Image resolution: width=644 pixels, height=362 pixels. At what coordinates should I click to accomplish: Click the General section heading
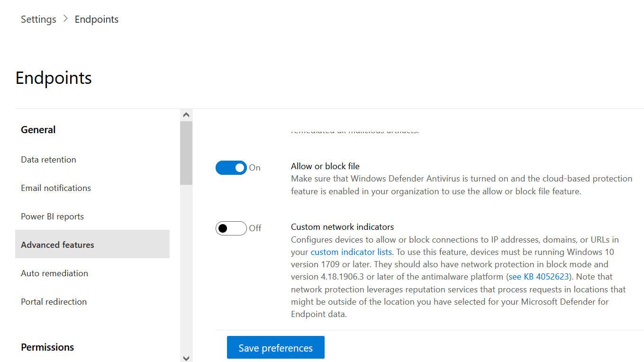38,130
